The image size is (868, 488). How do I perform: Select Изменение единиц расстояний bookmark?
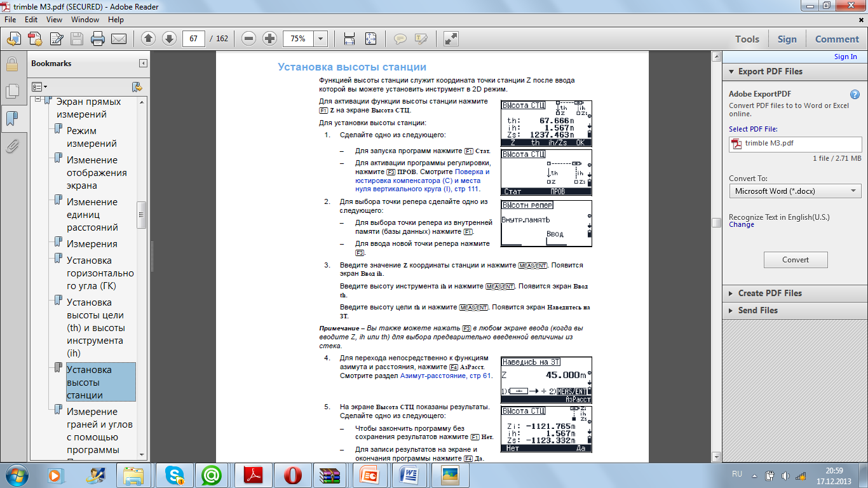[92, 215]
